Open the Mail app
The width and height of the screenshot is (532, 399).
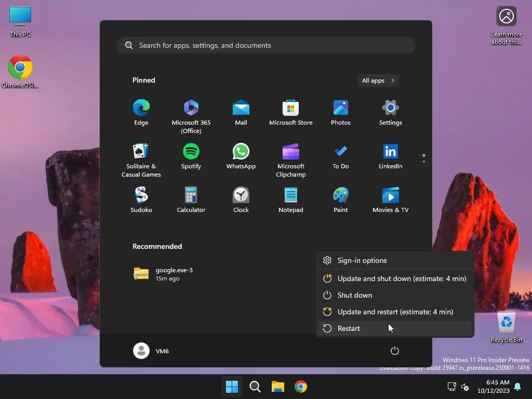coord(241,113)
